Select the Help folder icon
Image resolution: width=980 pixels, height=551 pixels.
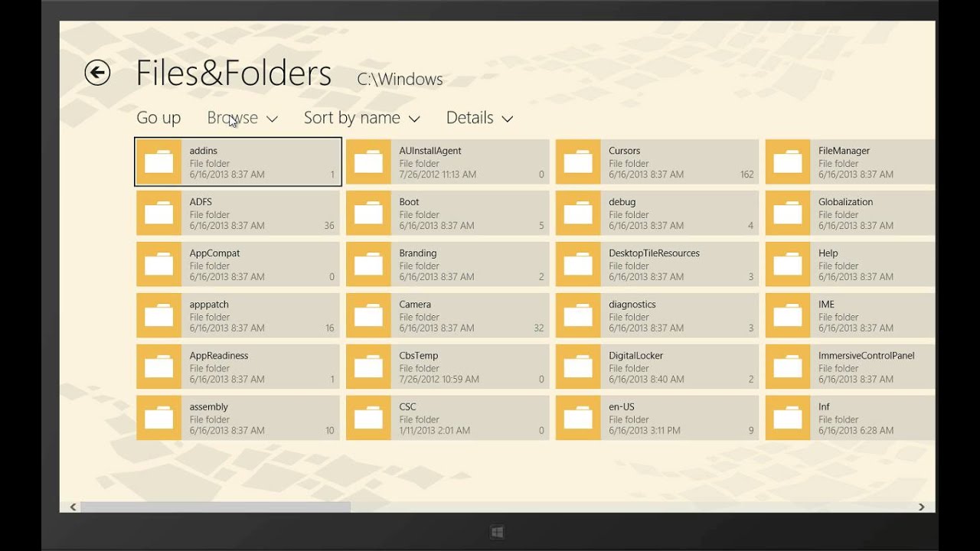[x=788, y=265]
